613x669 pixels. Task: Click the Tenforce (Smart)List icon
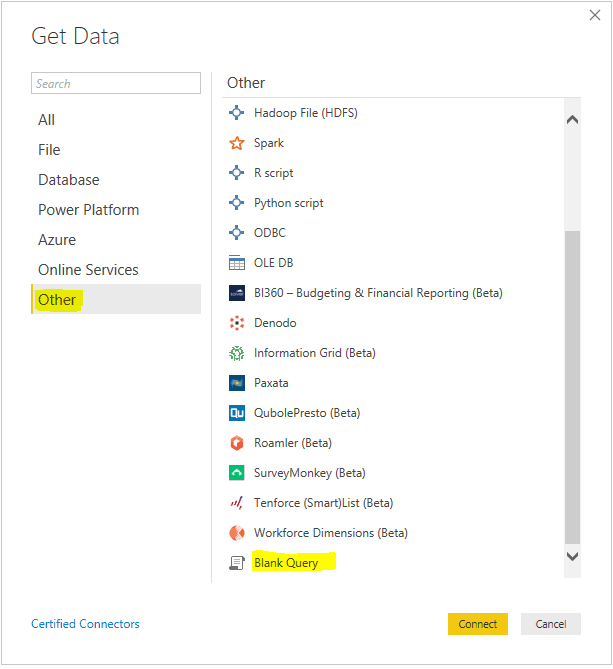[x=236, y=503]
